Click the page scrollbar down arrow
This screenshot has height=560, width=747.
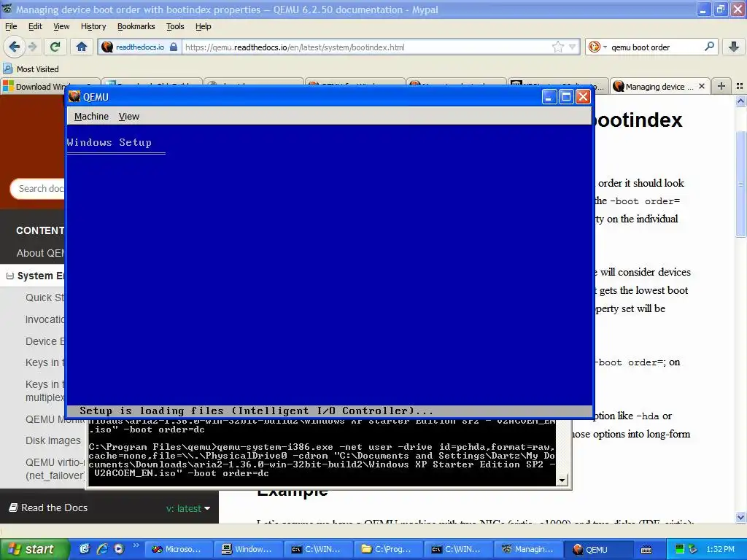click(740, 517)
